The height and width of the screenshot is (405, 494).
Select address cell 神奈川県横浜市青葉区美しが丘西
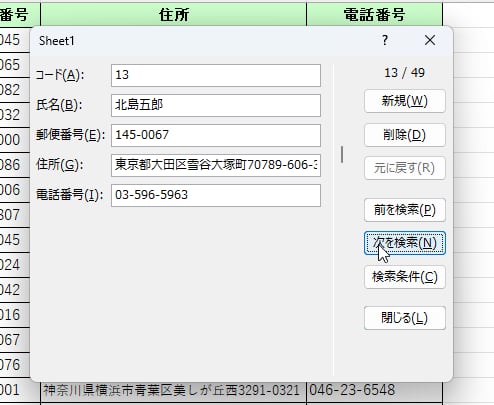(x=173, y=390)
